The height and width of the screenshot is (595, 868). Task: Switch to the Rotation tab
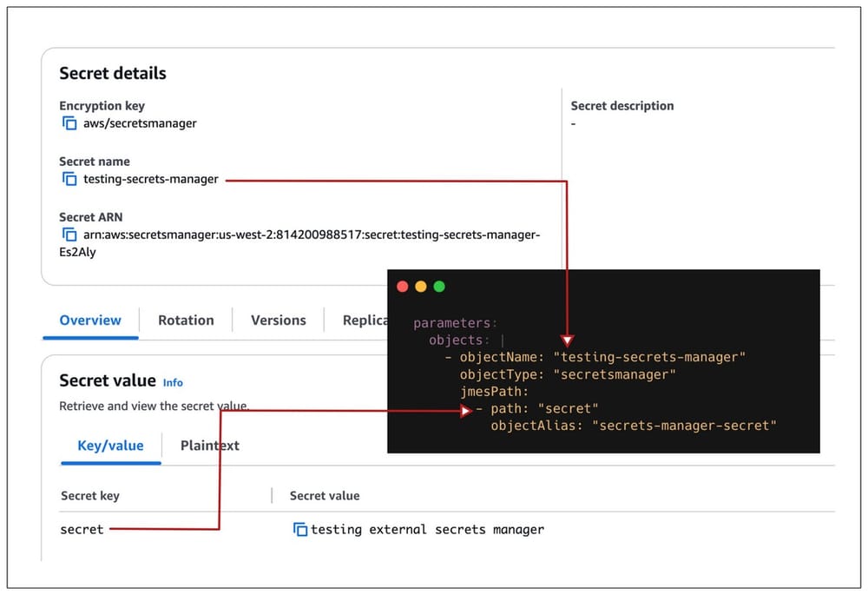point(186,320)
